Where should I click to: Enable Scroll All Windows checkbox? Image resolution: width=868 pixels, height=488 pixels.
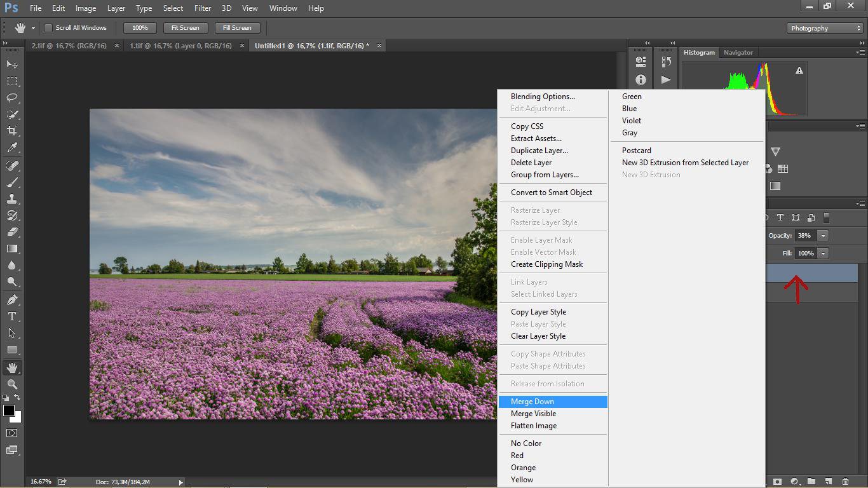click(48, 28)
